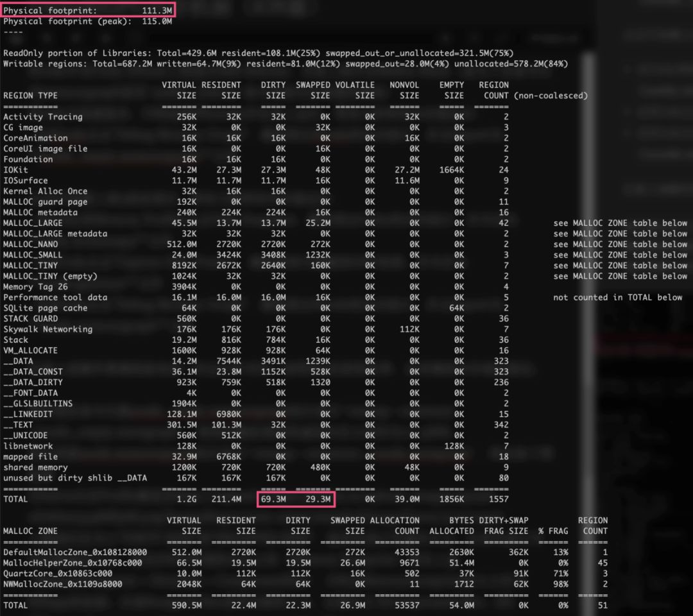
Task: Select "unused but dirty shlib __DATA" row label
Action: click(75, 477)
